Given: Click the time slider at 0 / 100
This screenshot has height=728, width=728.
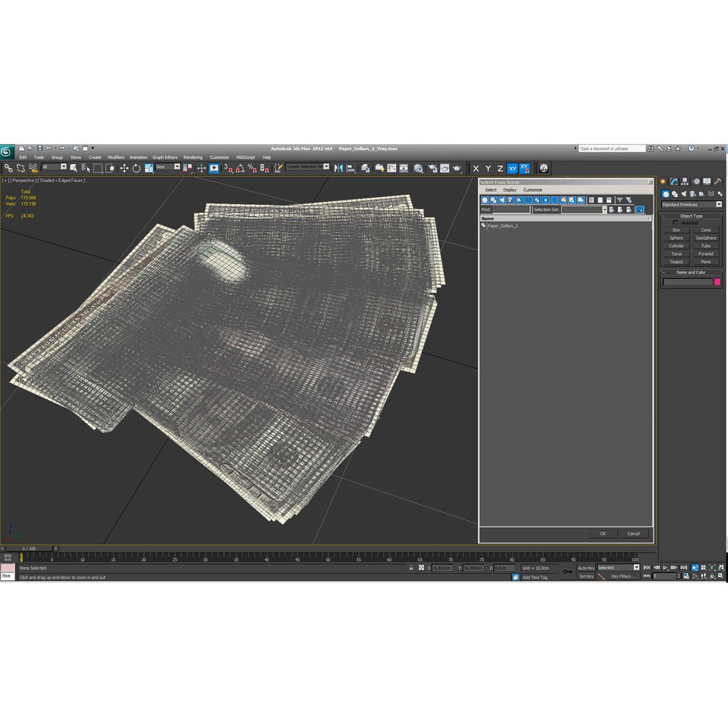Looking at the screenshot, I should (29, 549).
